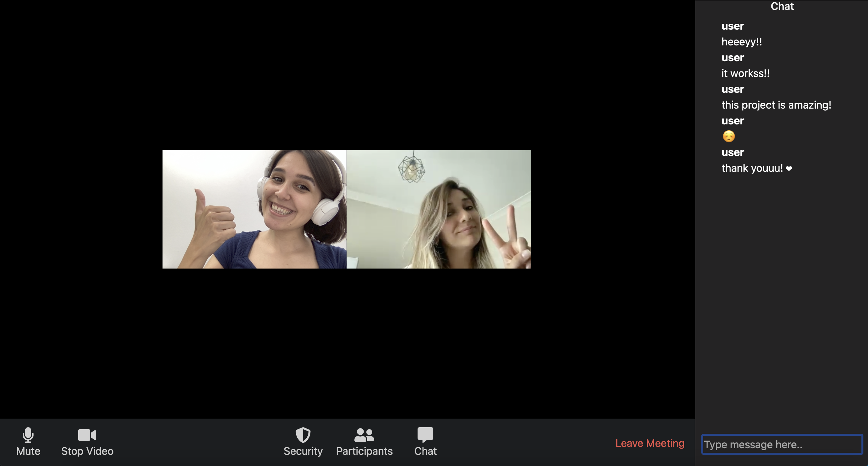Viewport: 868px width, 466px height.
Task: Click the Chat text label in toolbar
Action: click(x=425, y=451)
